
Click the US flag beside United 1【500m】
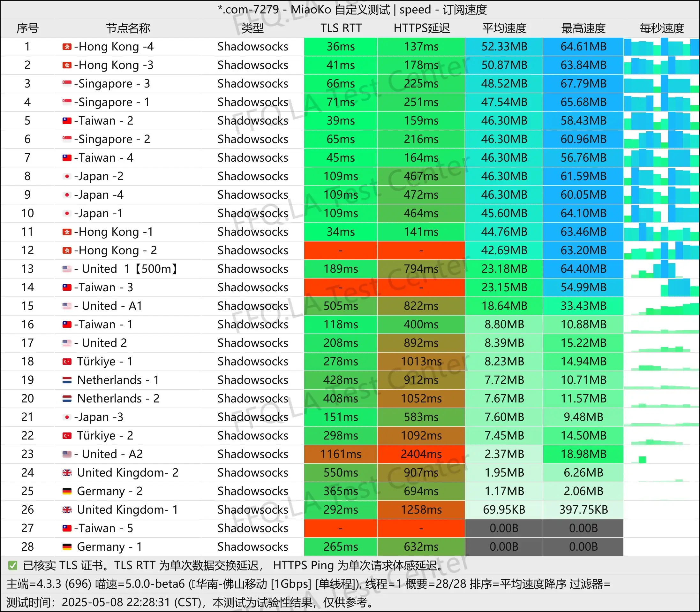[x=67, y=269]
